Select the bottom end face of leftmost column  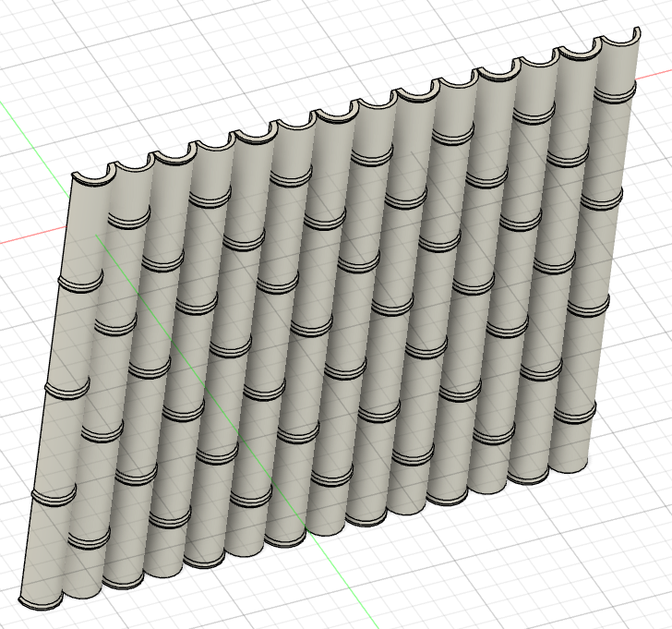click(x=41, y=604)
